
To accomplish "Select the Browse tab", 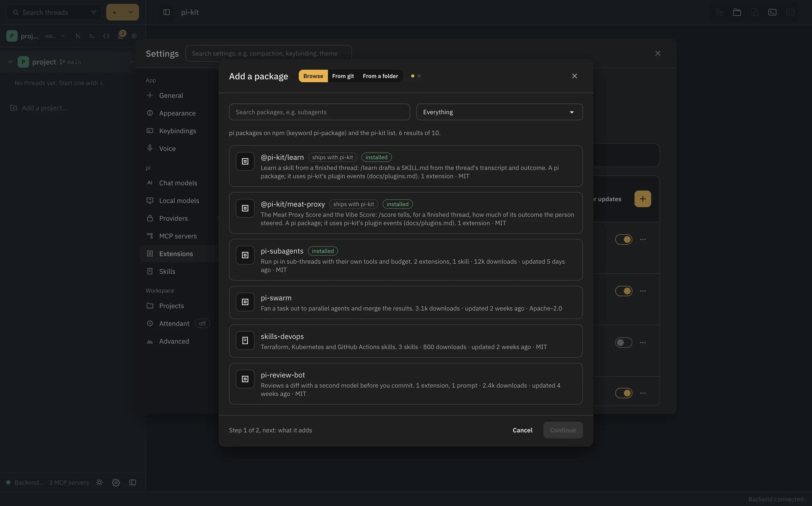I will click(x=313, y=76).
